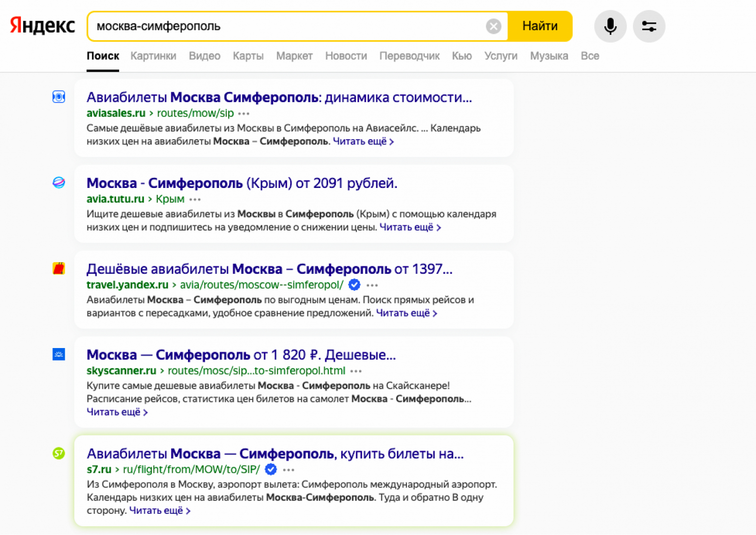Open 'Авиабилеты Москва — Симферополь, купить билеты' result
The width and height of the screenshot is (756, 535).
pyautogui.click(x=275, y=454)
